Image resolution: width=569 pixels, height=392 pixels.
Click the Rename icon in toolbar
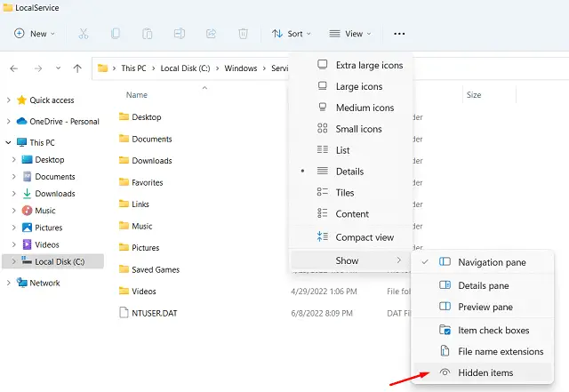coord(180,34)
